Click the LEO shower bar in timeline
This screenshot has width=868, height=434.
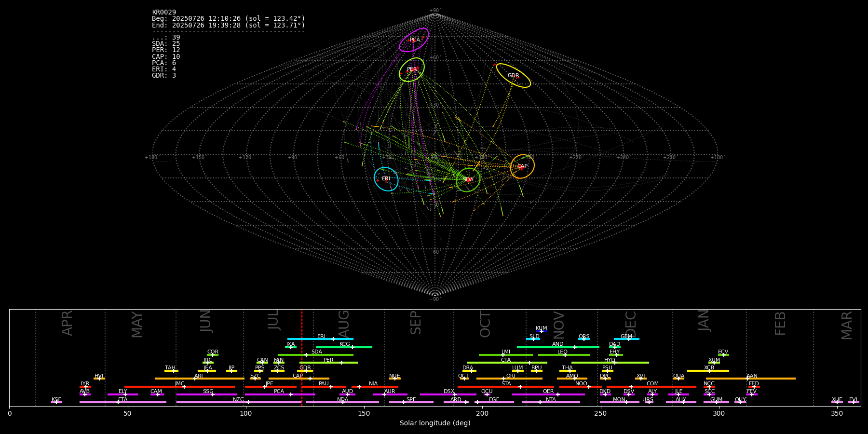tap(564, 354)
